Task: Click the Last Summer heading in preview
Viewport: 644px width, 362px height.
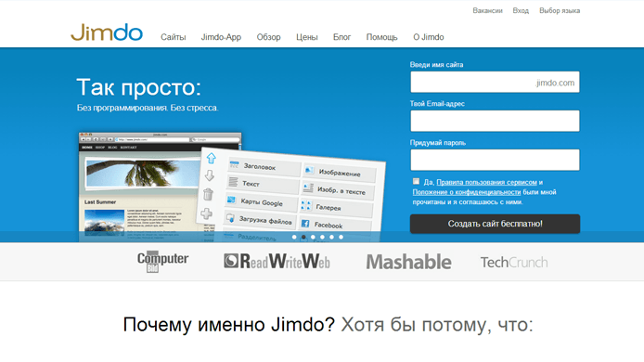Action: click(x=100, y=201)
